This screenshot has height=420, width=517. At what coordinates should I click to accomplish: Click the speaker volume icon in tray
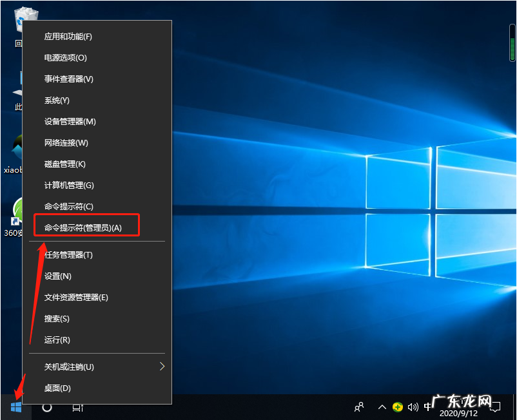[413, 408]
